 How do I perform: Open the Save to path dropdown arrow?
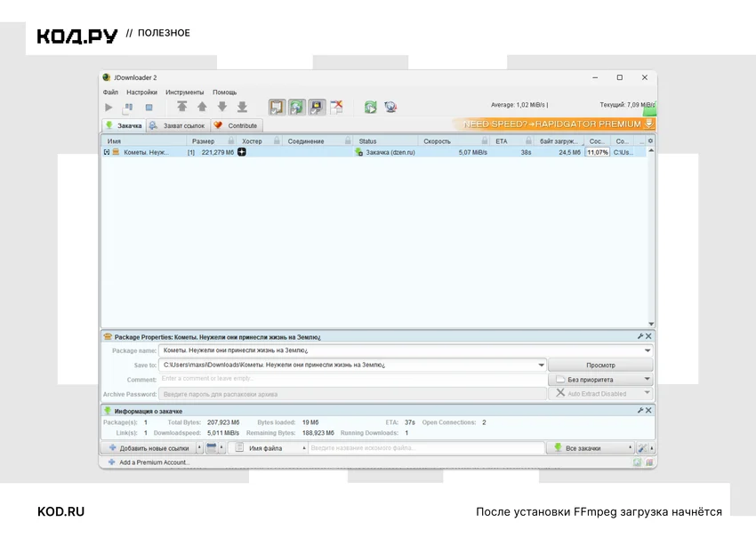(x=541, y=365)
